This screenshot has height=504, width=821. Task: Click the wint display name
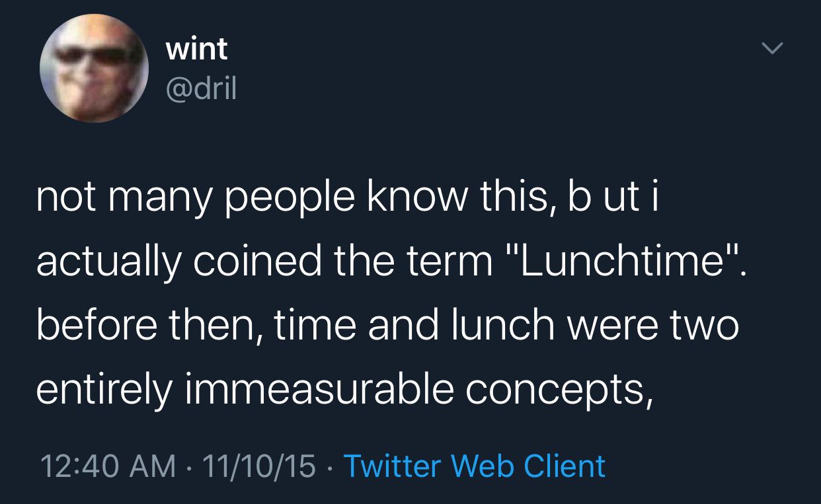196,48
